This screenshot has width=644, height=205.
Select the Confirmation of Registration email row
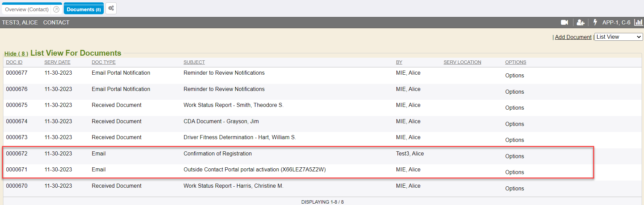click(217, 153)
